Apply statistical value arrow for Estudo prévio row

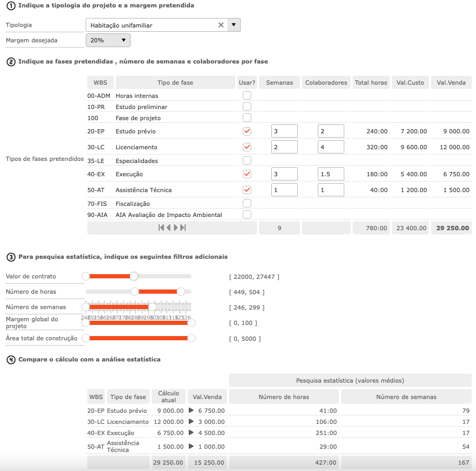click(x=191, y=410)
